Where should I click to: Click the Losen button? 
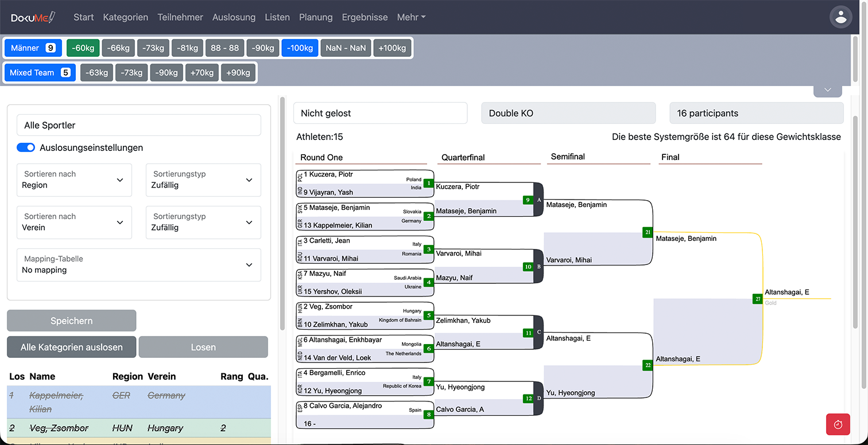coord(203,347)
